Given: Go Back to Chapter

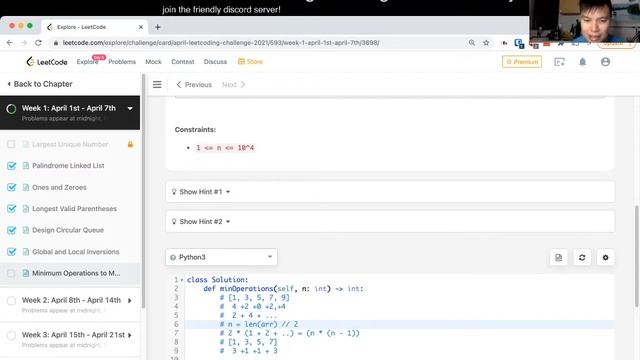Looking at the screenshot, I should point(40,84).
